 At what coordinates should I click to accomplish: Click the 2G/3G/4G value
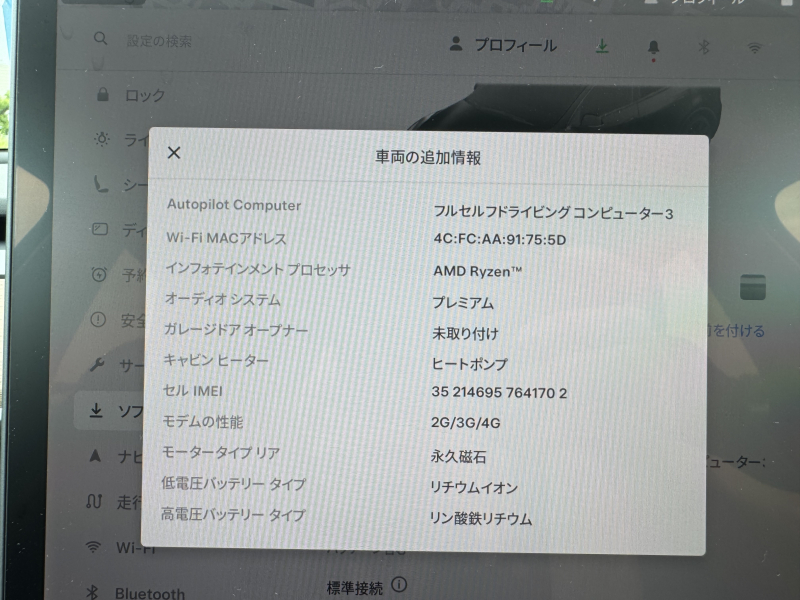tap(466, 423)
